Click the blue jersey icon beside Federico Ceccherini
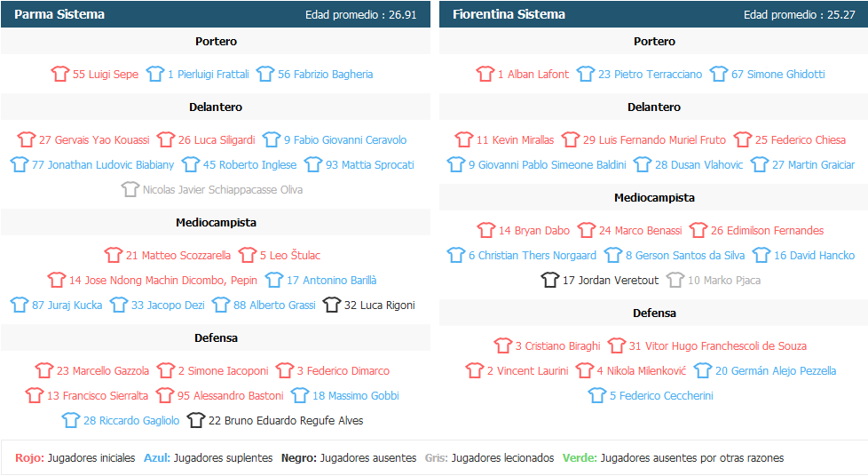The height and width of the screenshot is (476, 868). [597, 396]
